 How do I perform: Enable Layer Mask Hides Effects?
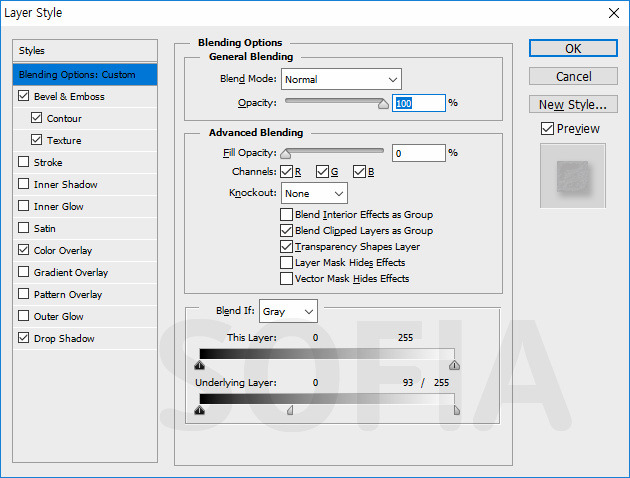pyautogui.click(x=286, y=262)
